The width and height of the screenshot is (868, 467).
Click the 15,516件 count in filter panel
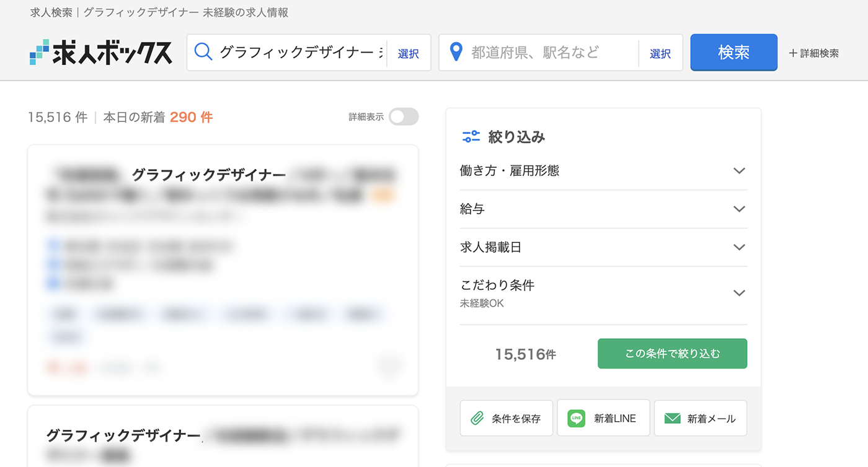click(525, 354)
